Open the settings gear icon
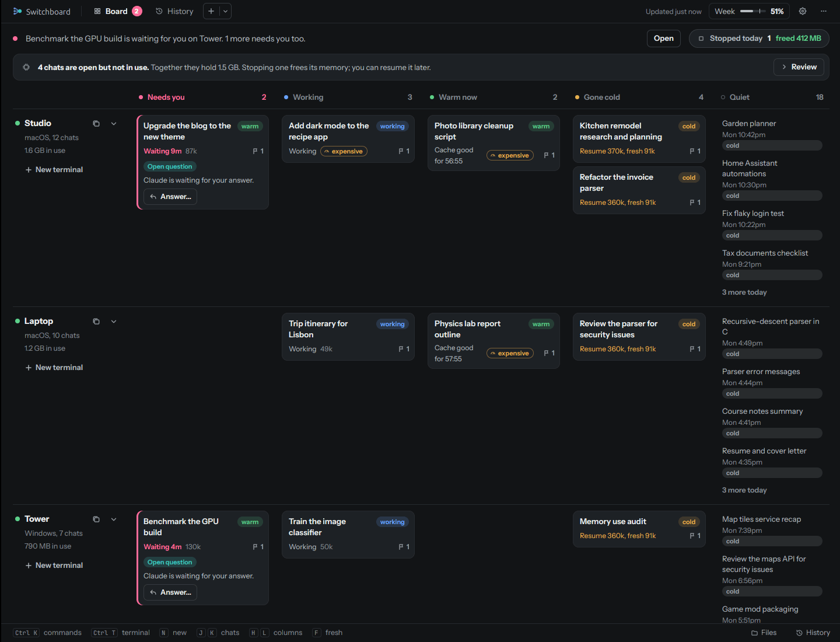This screenshot has height=642, width=840. pyautogui.click(x=803, y=11)
